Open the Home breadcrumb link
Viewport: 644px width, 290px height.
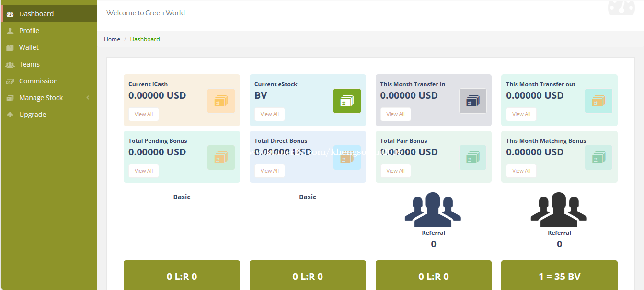tap(112, 39)
